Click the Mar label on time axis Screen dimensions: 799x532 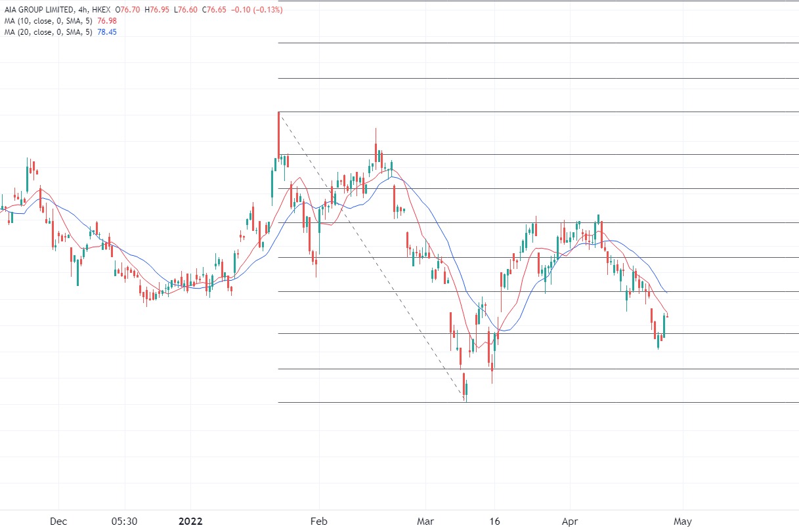coord(426,522)
